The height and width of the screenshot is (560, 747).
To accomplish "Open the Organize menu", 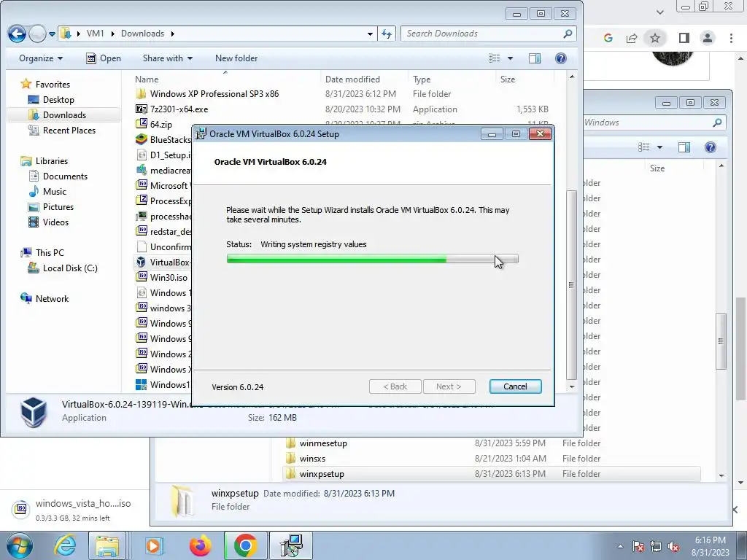I will point(41,58).
